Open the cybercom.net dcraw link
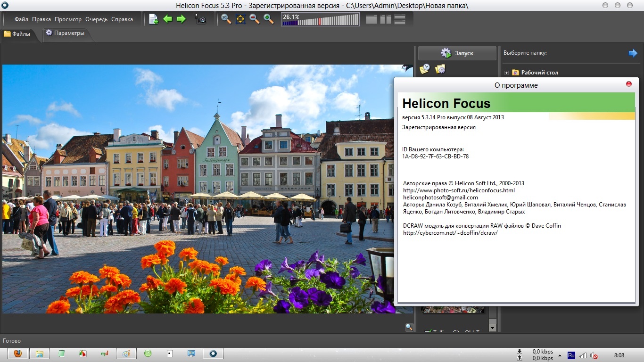644x362 pixels. [450, 233]
